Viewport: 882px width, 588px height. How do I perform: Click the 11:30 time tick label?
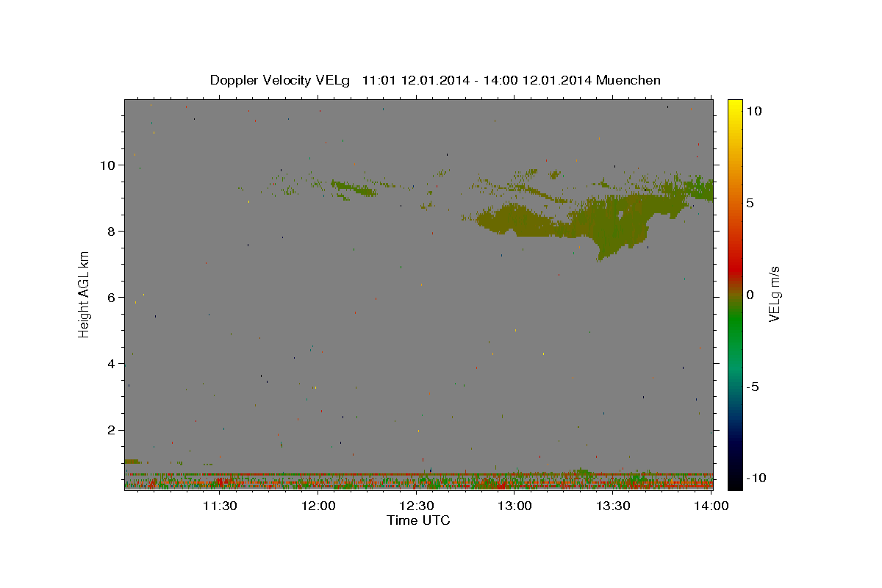point(219,506)
